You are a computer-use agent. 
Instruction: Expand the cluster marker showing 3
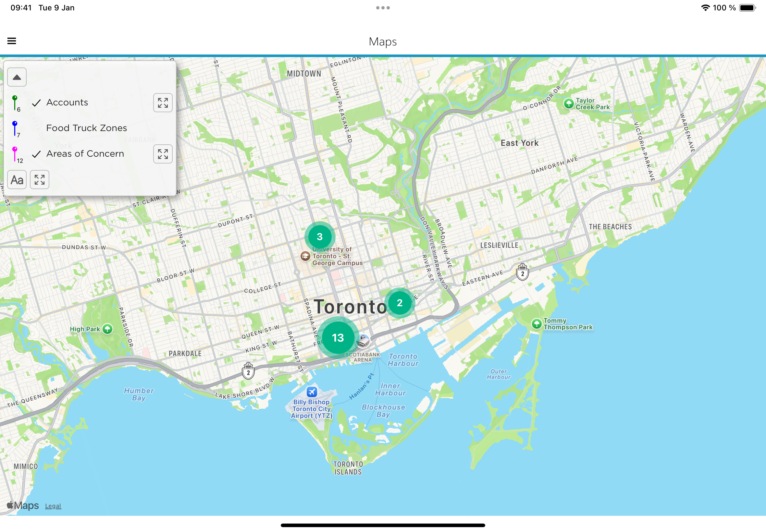(x=319, y=237)
